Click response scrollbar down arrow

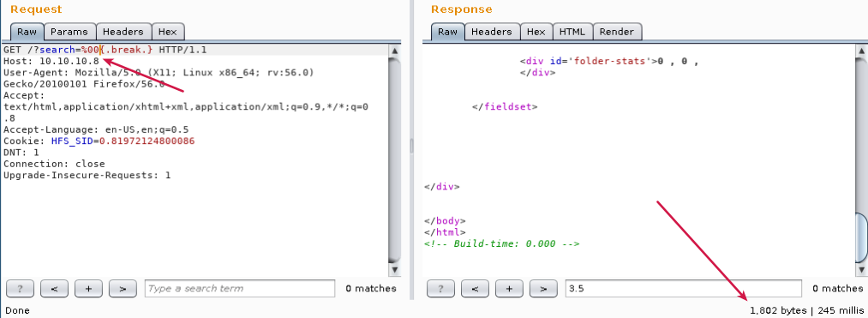pyautogui.click(x=860, y=270)
